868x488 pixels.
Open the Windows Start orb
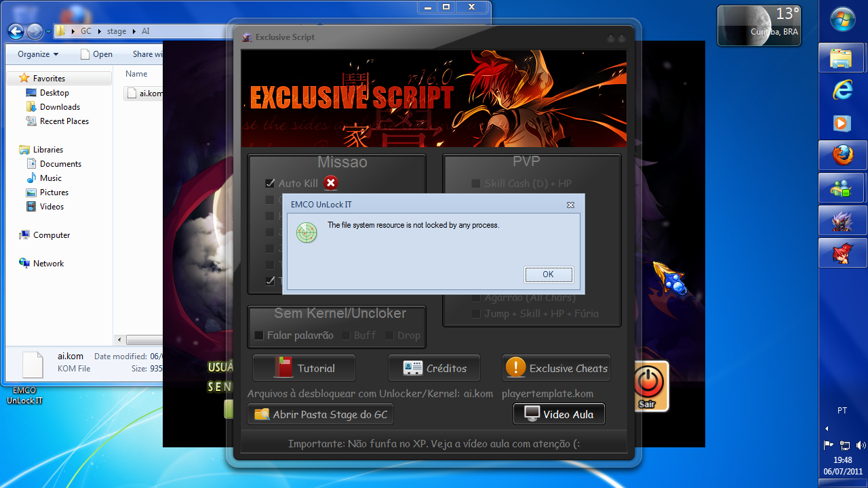842,20
